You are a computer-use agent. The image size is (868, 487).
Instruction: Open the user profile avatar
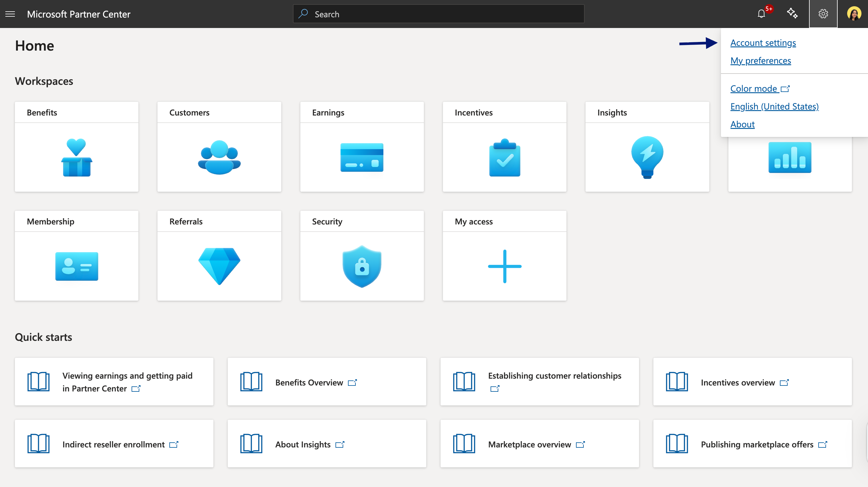pos(854,14)
